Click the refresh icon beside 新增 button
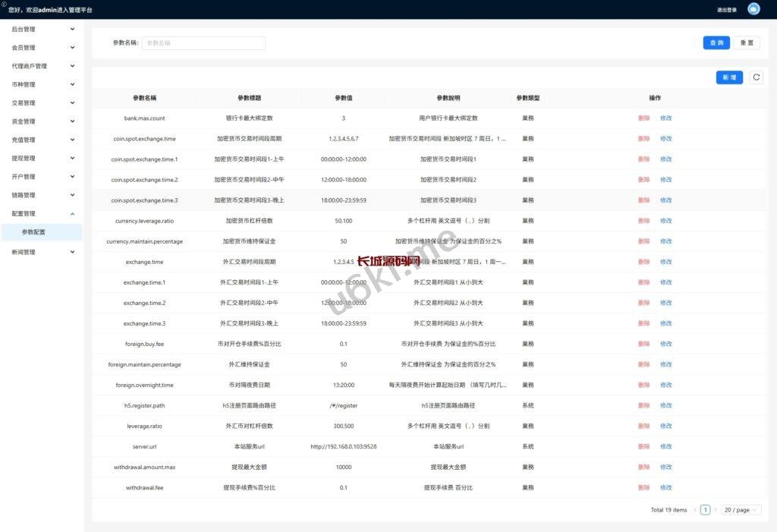Screen dimensions: 777x532 (756, 77)
